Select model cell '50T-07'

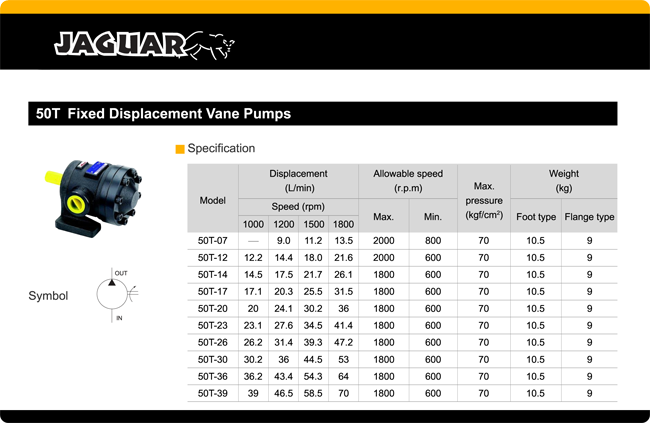pos(213,241)
